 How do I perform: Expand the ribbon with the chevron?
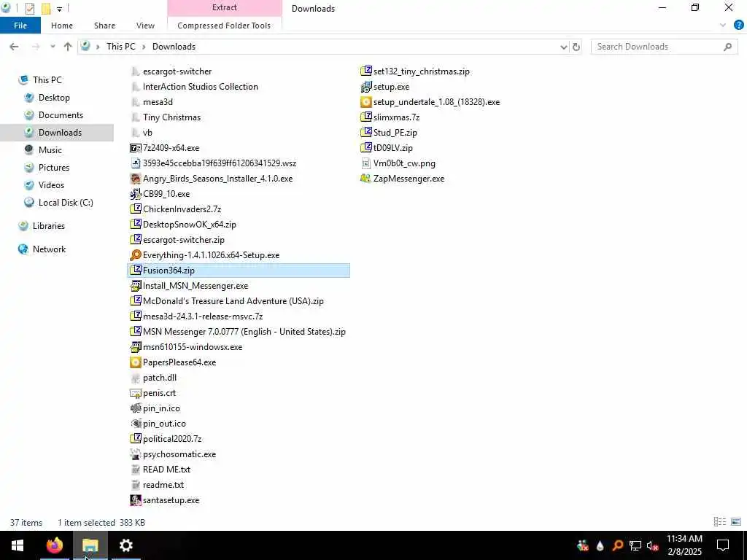click(x=723, y=26)
